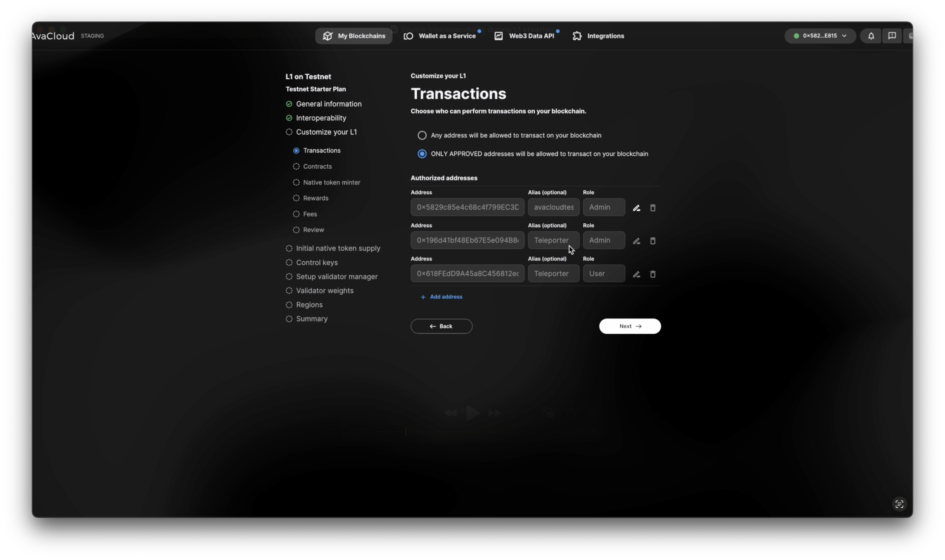Select Any address allowed to transact option
The height and width of the screenshot is (560, 945).
click(422, 135)
